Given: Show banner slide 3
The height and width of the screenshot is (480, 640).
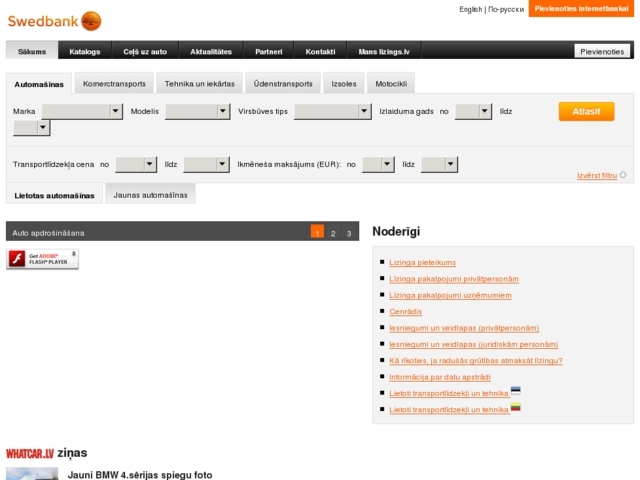Looking at the screenshot, I should (349, 231).
